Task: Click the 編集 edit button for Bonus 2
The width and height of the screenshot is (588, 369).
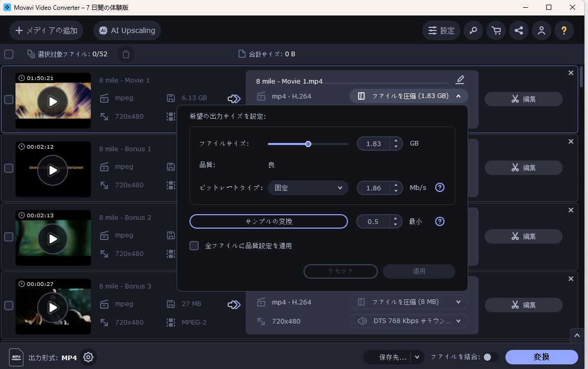Action: (523, 236)
